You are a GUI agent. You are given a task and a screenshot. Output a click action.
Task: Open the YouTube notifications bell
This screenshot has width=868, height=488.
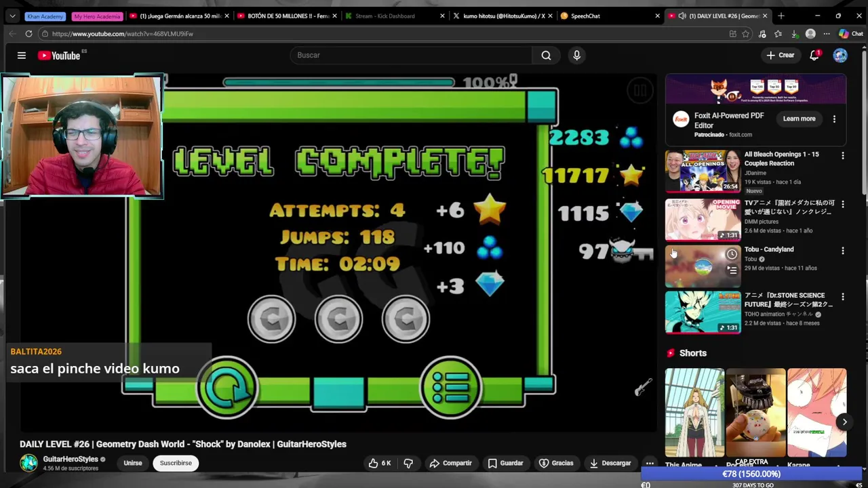pyautogui.click(x=814, y=55)
